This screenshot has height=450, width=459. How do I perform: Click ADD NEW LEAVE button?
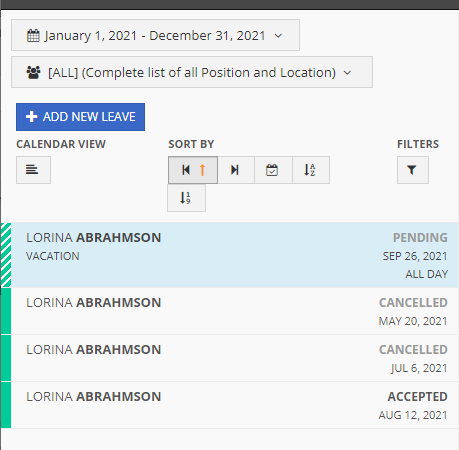coord(80,117)
